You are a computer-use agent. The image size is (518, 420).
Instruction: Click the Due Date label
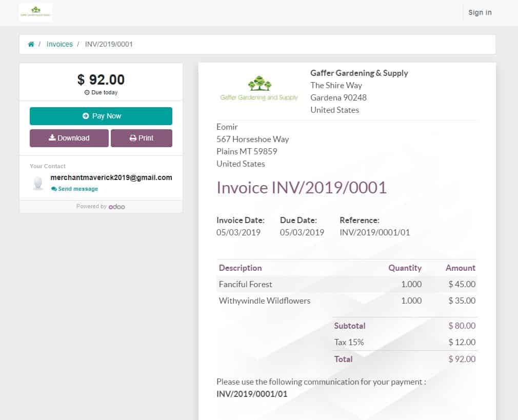[x=298, y=220]
